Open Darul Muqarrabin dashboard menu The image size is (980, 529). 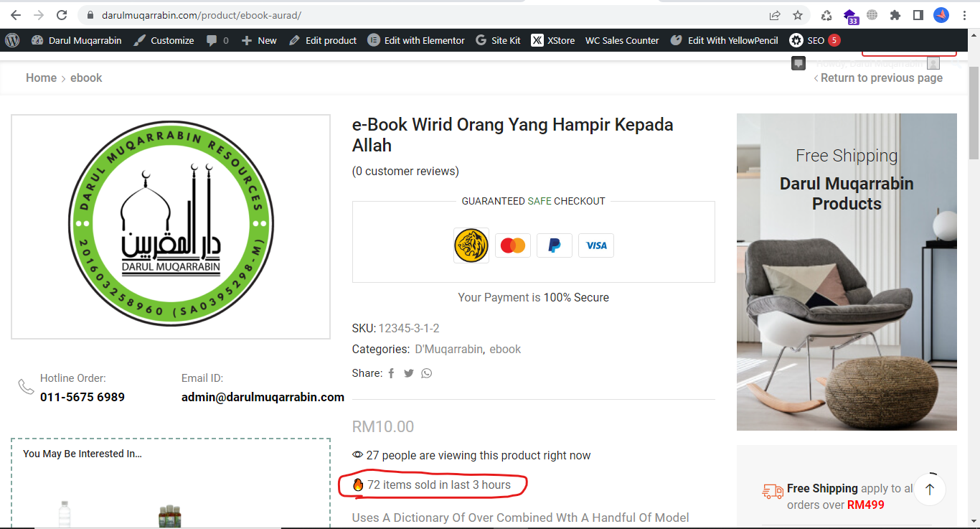(77, 40)
